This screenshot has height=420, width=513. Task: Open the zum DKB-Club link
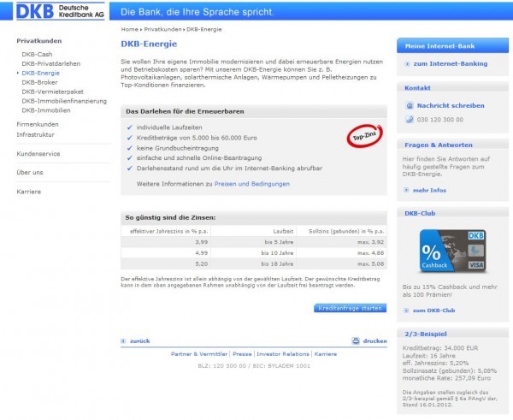(433, 311)
